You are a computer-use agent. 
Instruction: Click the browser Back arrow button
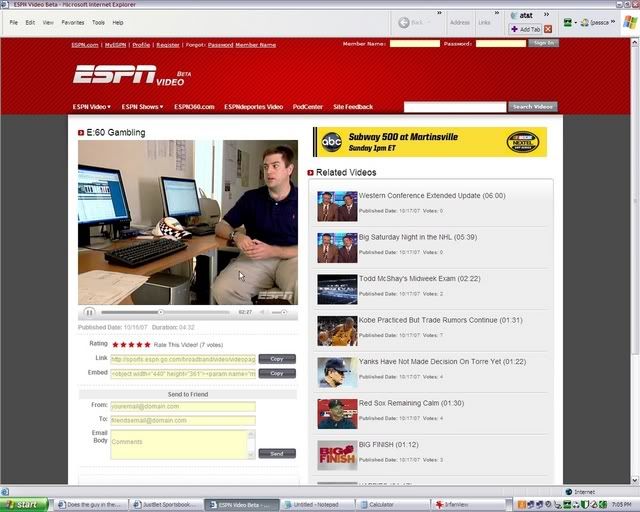click(405, 22)
